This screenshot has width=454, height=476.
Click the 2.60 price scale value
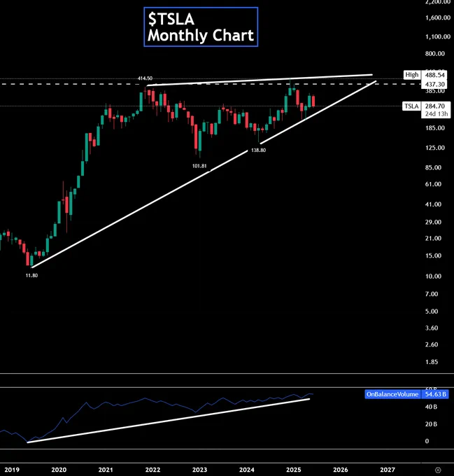tap(432, 344)
